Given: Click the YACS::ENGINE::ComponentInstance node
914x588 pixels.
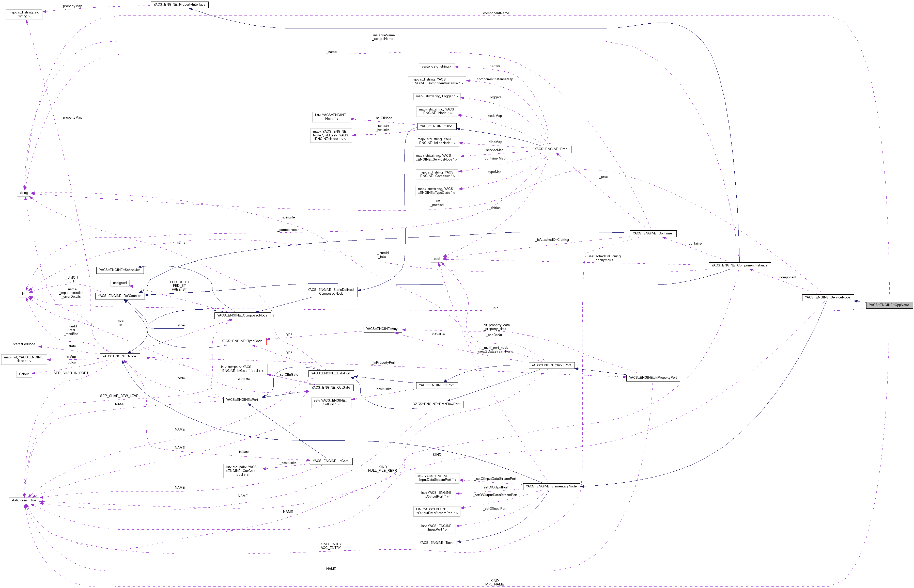Looking at the screenshot, I should pos(740,265).
